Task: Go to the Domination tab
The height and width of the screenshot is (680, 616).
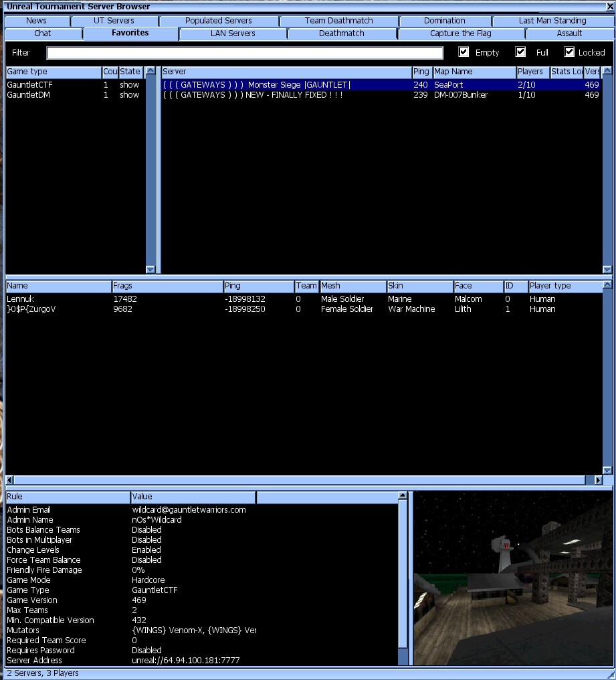Action: 444,20
